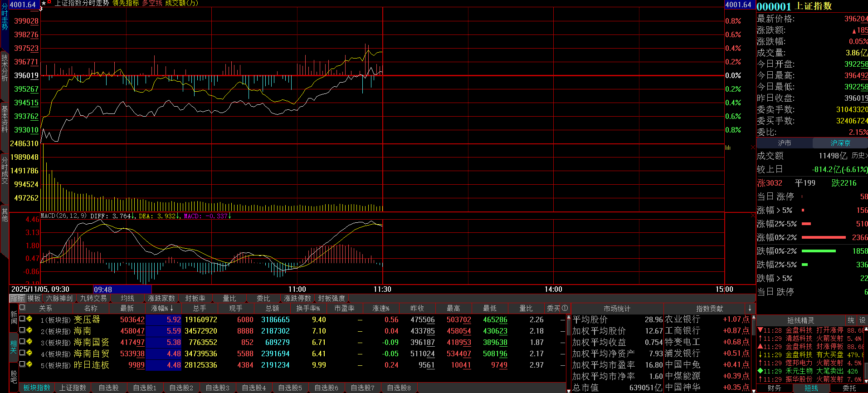This screenshot has width=868, height=393.
Task: Toggle the select-all checkbox in table header
Action: point(22,308)
